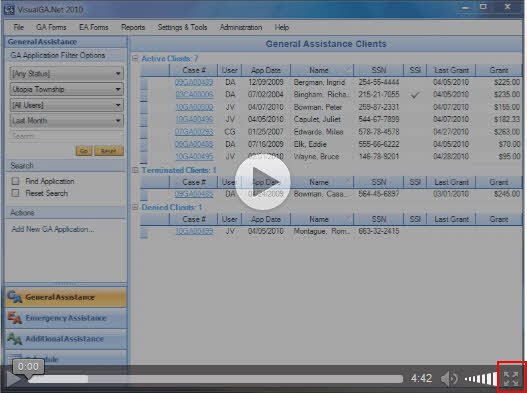Image resolution: width=527 pixels, height=393 pixels.
Task: Set the volume level bars
Action: pyautogui.click(x=481, y=379)
